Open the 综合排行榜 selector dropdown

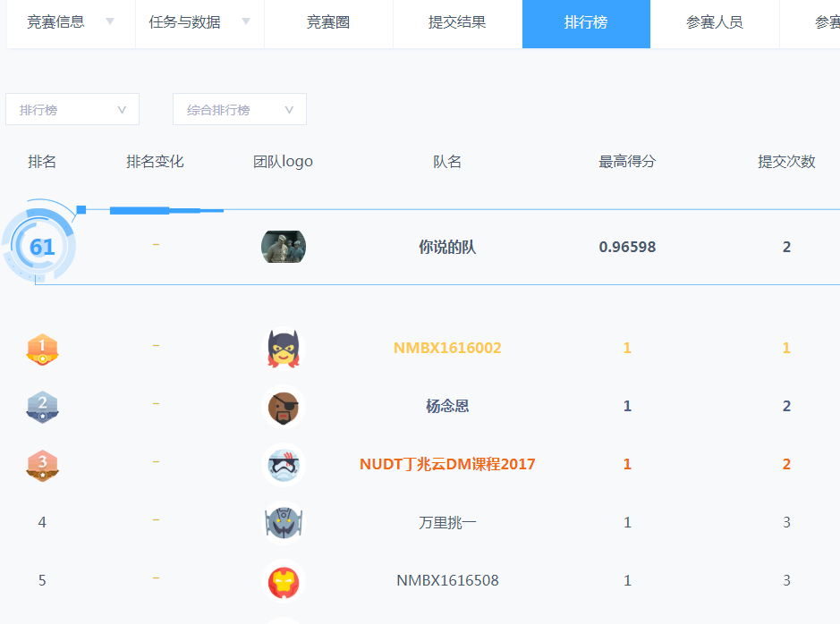point(239,109)
